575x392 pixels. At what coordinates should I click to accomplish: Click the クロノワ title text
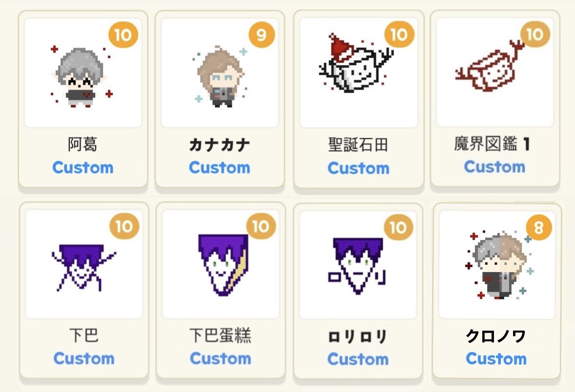(x=496, y=335)
